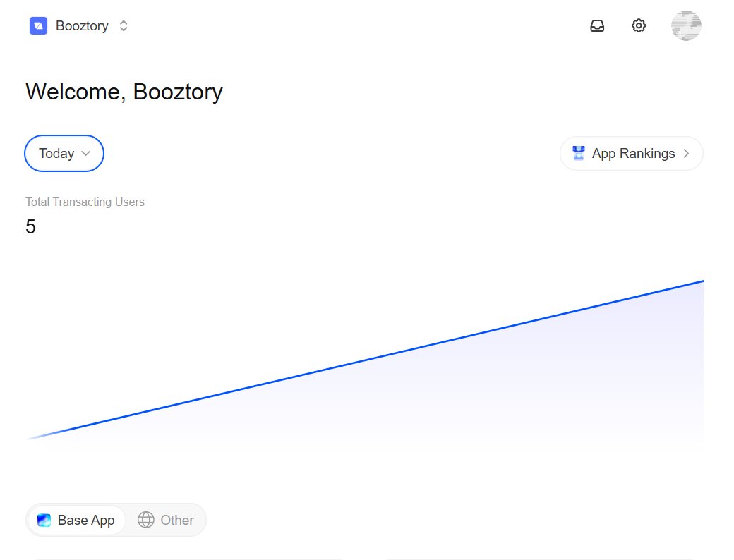Click the blue line in users chart
Image resolution: width=734 pixels, height=560 pixels.
pos(365,360)
